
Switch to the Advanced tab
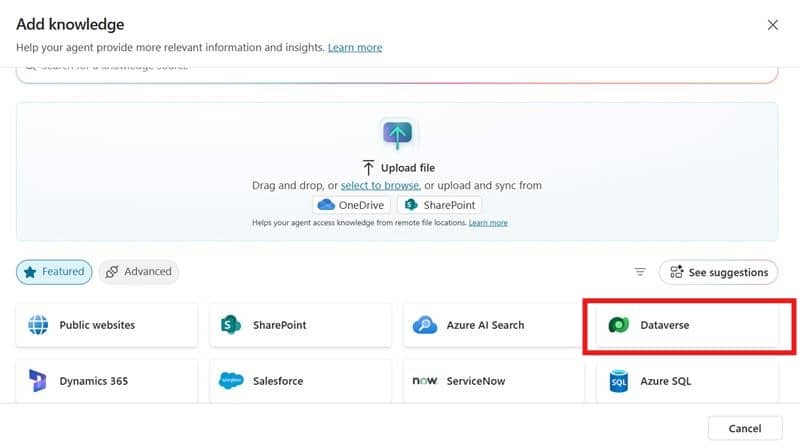click(139, 272)
